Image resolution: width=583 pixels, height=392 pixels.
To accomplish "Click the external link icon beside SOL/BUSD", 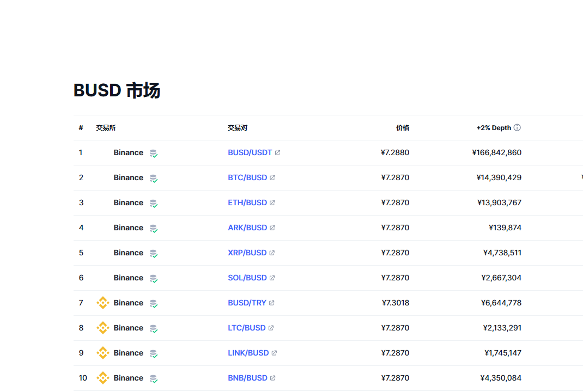I will point(272,278).
